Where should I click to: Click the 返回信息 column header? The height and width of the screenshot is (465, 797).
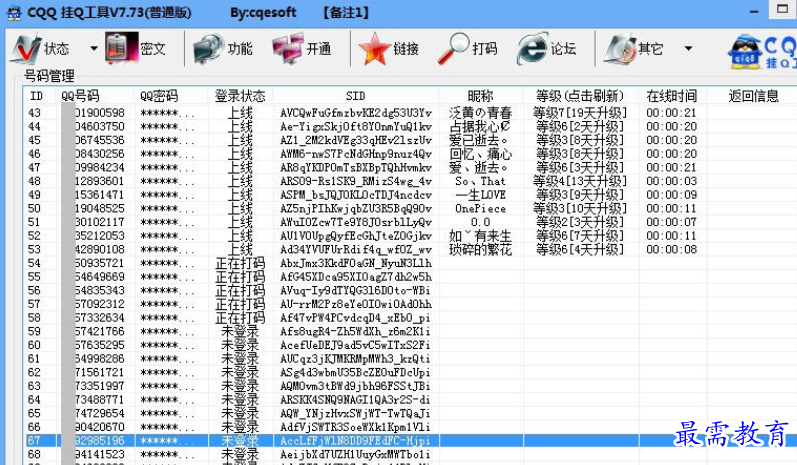[x=753, y=96]
